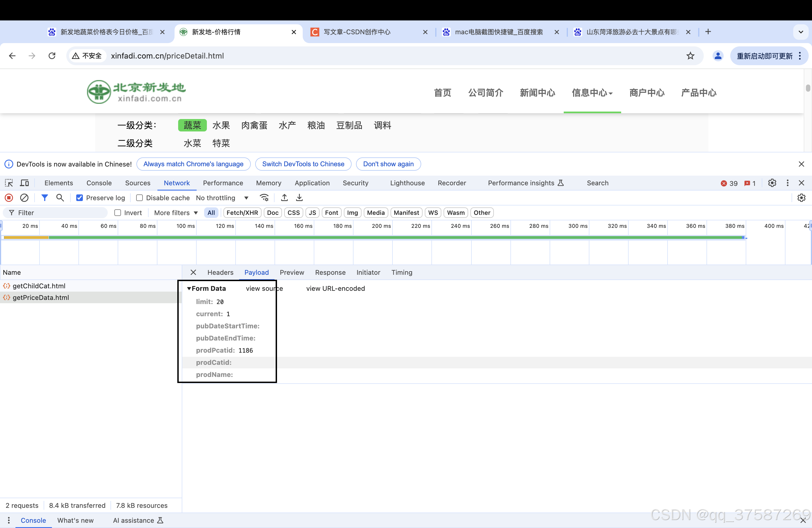Toggle the network filter funnel icon

tap(44, 198)
